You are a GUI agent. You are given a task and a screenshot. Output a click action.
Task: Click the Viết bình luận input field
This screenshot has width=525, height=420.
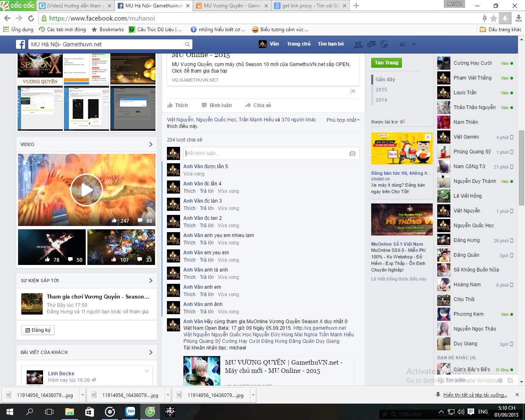point(265,153)
